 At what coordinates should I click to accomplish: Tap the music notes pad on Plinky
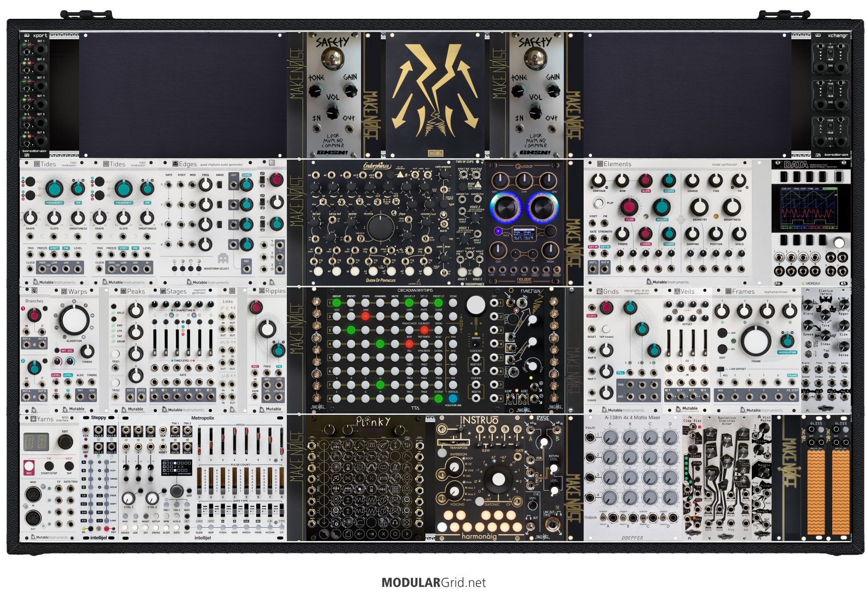(335, 478)
